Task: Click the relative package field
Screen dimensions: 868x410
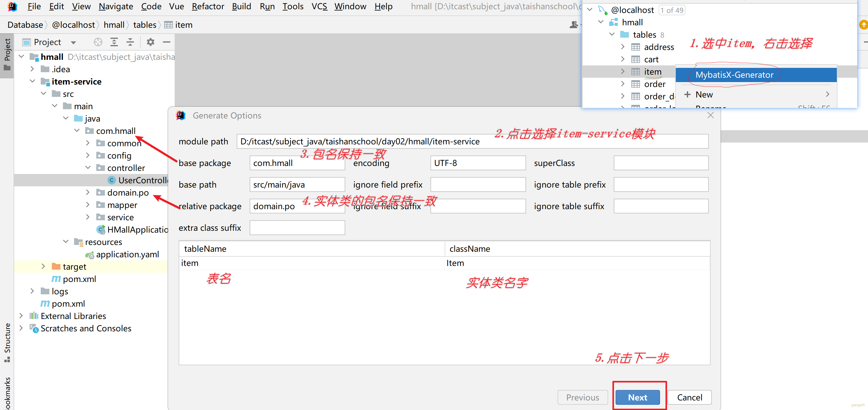Action: [x=297, y=206]
